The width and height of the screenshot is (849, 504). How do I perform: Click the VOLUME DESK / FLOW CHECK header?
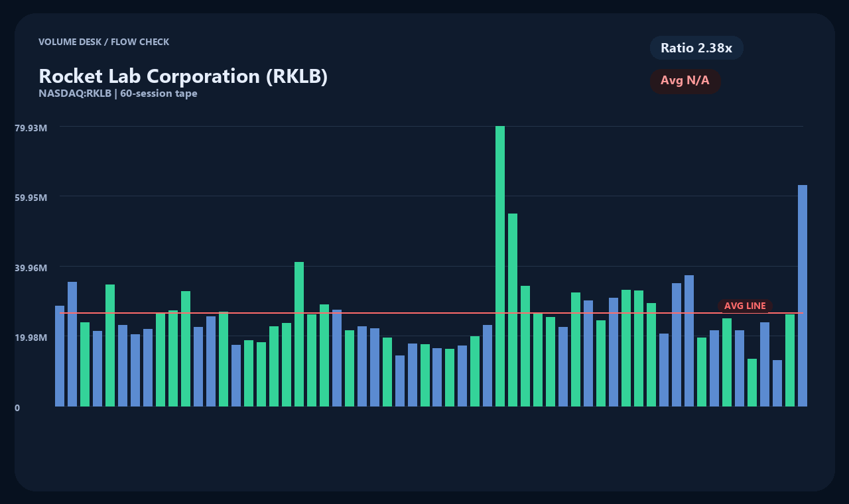pos(103,42)
